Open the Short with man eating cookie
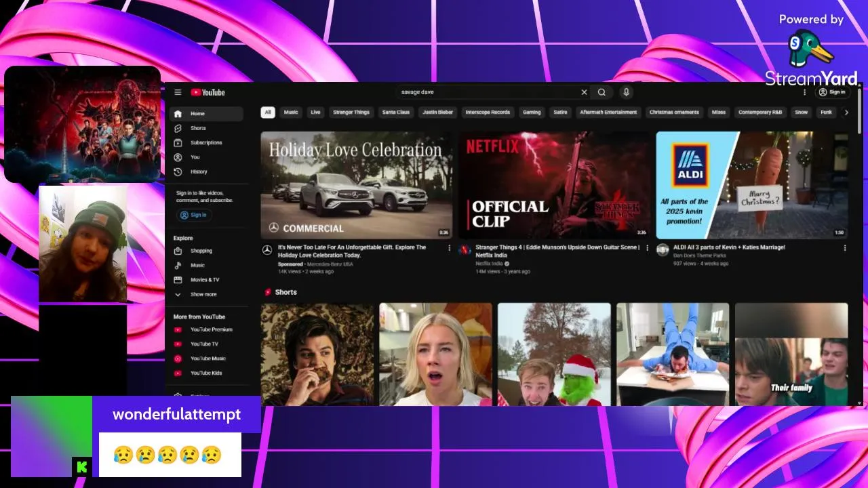This screenshot has width=868, height=488. coord(317,354)
